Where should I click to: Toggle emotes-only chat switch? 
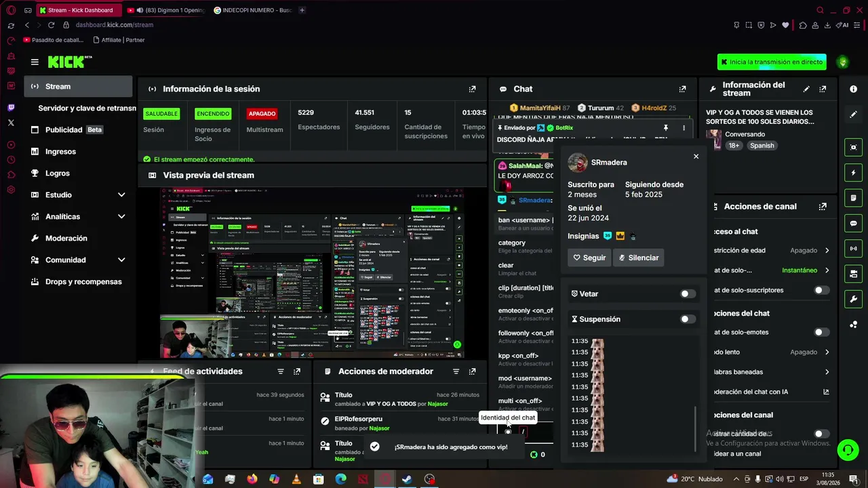[821, 332]
